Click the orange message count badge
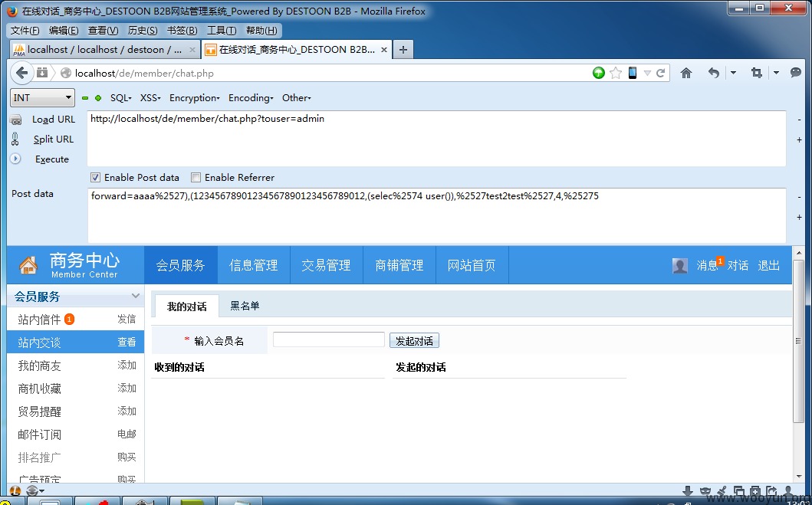 (720, 261)
